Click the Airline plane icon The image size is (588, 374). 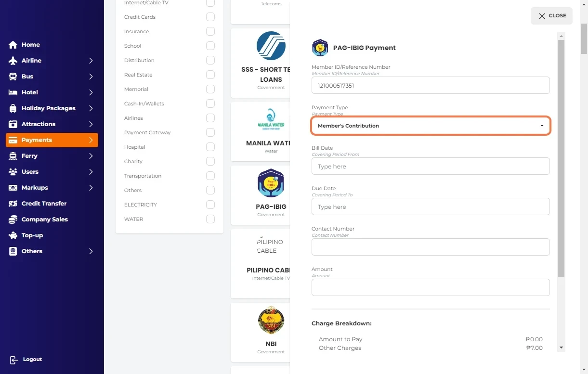[13, 61]
